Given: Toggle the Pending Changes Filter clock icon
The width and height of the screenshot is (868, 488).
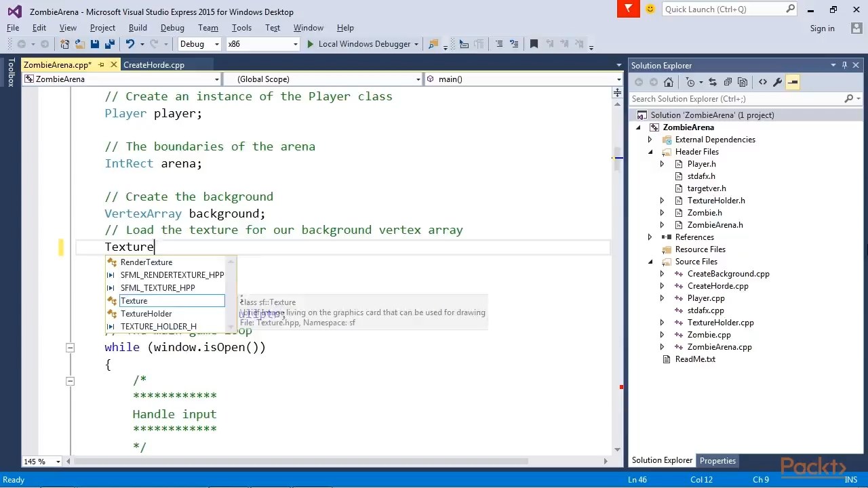Looking at the screenshot, I should pyautogui.click(x=690, y=82).
